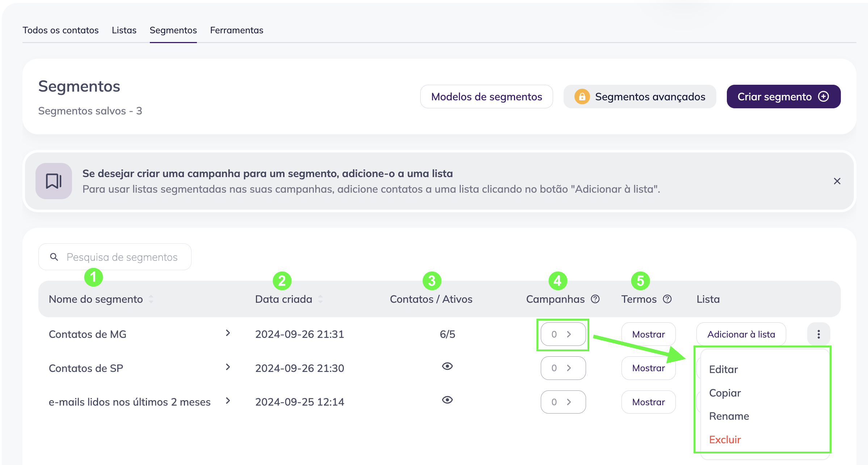
Task: Expand the Contatos de MG row chevron
Action: click(x=228, y=333)
